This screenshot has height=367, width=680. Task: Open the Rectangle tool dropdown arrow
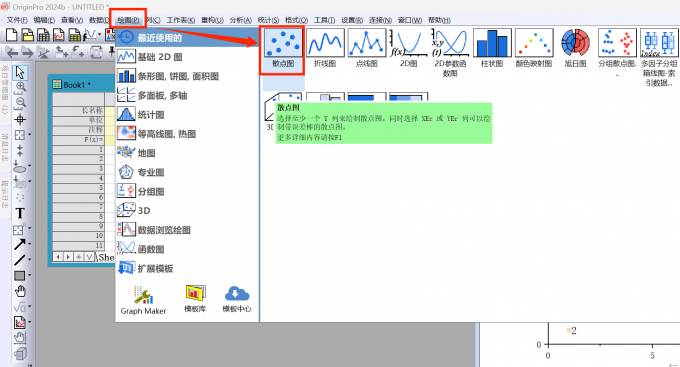pos(29,275)
